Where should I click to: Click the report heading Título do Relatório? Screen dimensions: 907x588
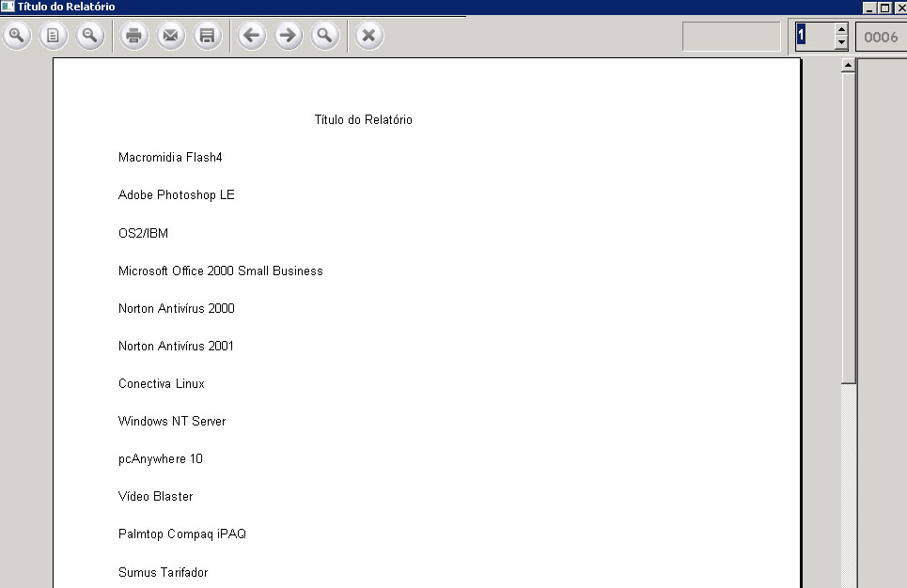pyautogui.click(x=363, y=119)
